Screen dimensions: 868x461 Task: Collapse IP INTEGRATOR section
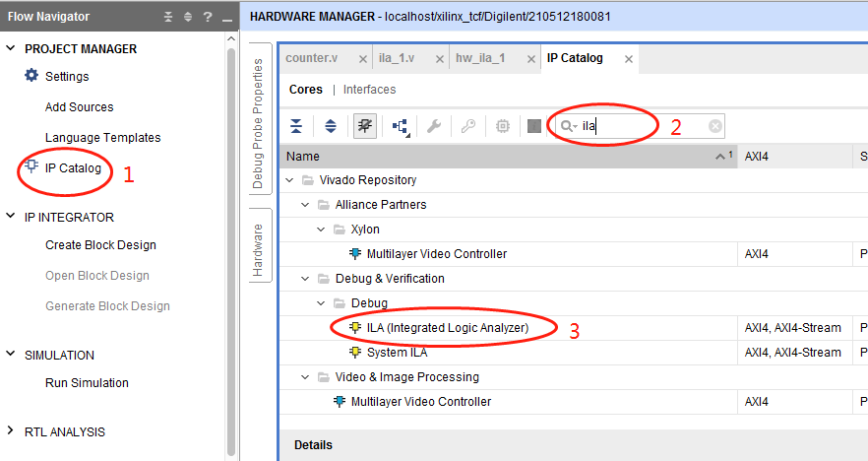tap(11, 216)
